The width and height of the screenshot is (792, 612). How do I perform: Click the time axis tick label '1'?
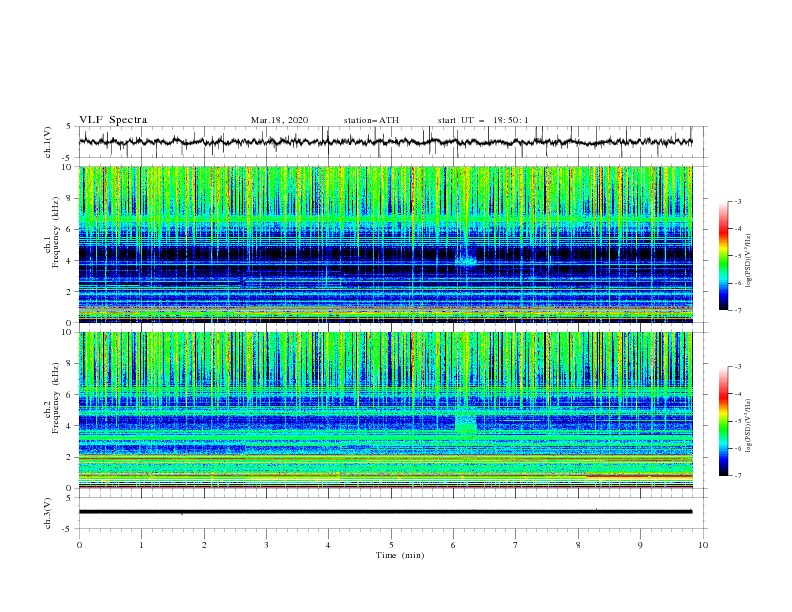coord(141,545)
